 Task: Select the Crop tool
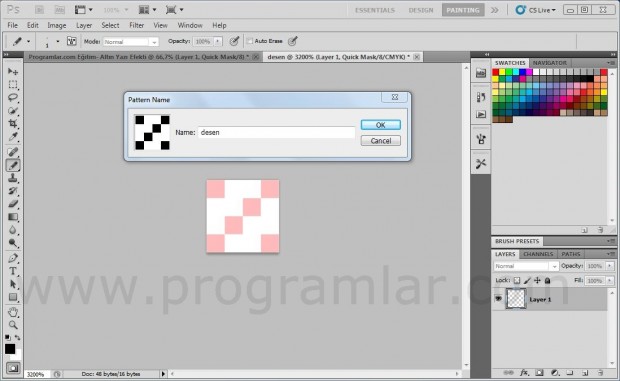(x=13, y=124)
